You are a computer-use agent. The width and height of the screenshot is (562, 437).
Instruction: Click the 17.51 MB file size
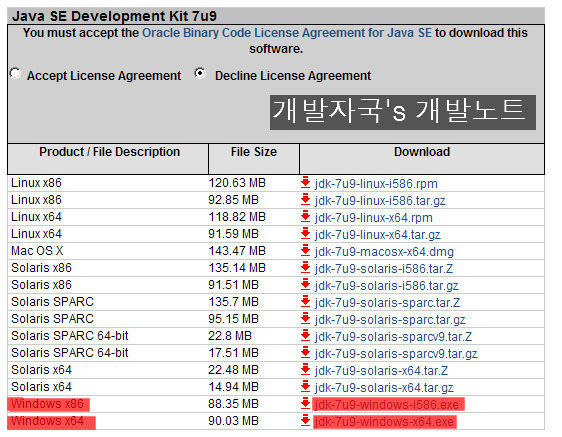233,352
